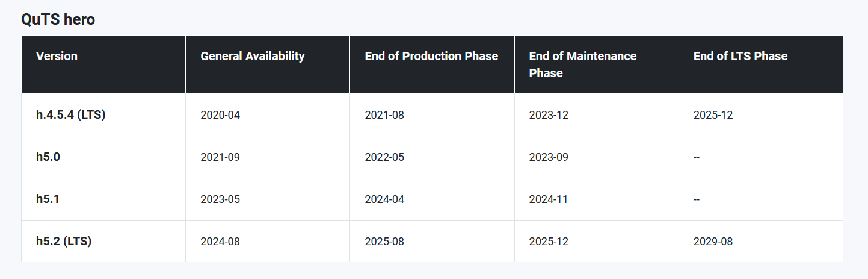
Task: Select the h5.0 version cell
Action: 48,157
